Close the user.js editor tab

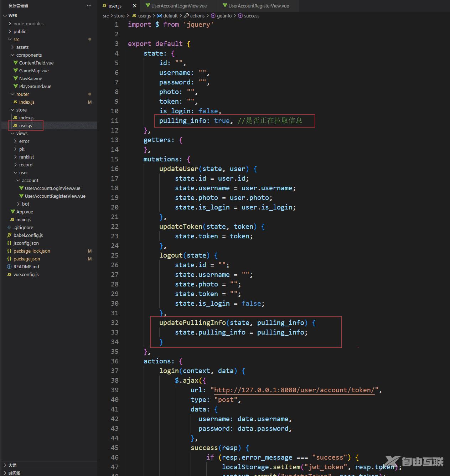(x=134, y=6)
